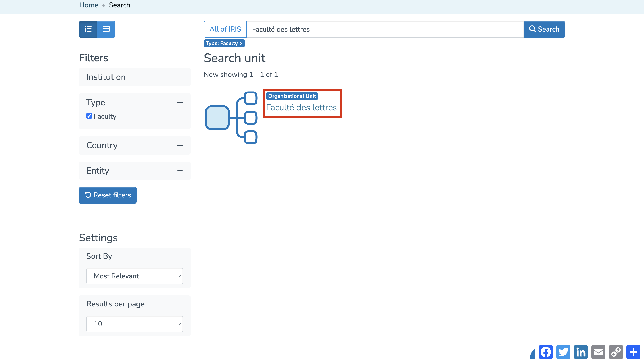Uncheck the Faculty type checkbox
This screenshot has height=359, width=644.
(x=89, y=116)
